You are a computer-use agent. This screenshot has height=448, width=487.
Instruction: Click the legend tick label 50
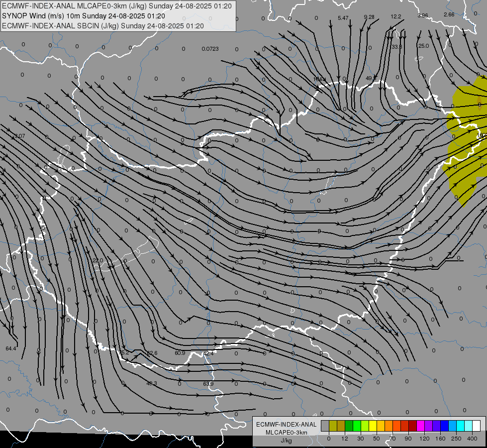coord(377,439)
